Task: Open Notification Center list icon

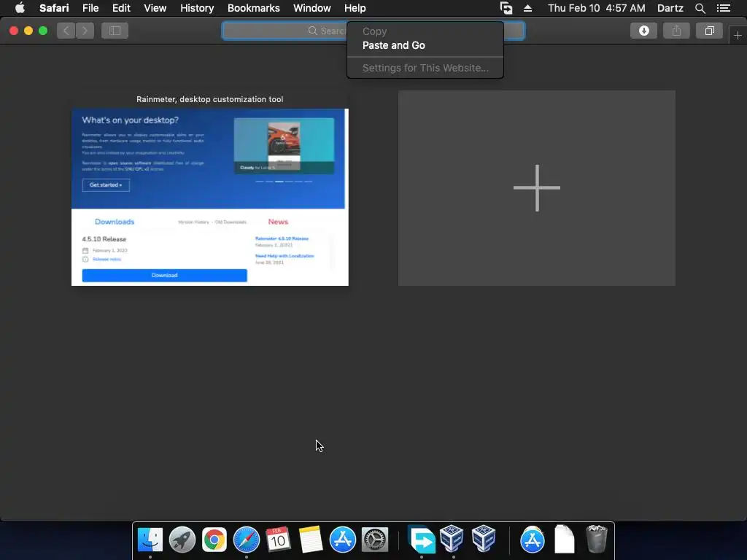Action: coord(724,8)
